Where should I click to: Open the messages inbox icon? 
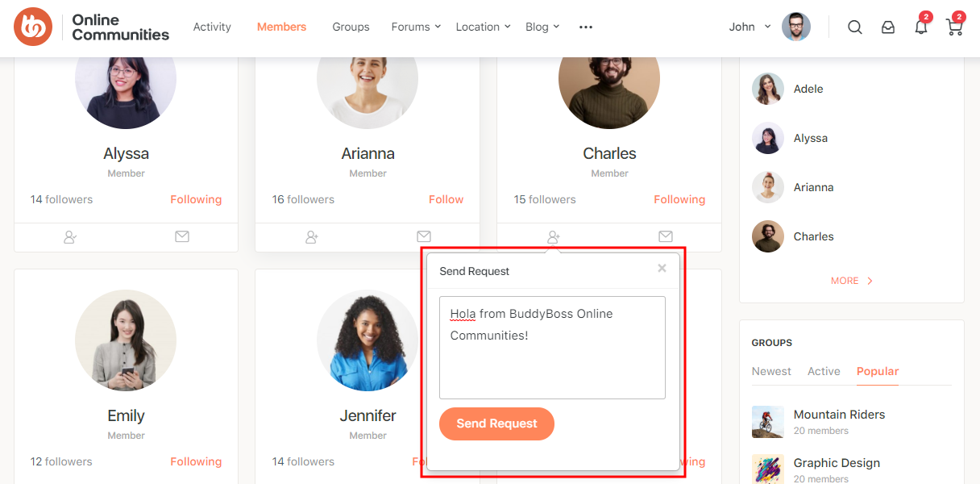(888, 27)
